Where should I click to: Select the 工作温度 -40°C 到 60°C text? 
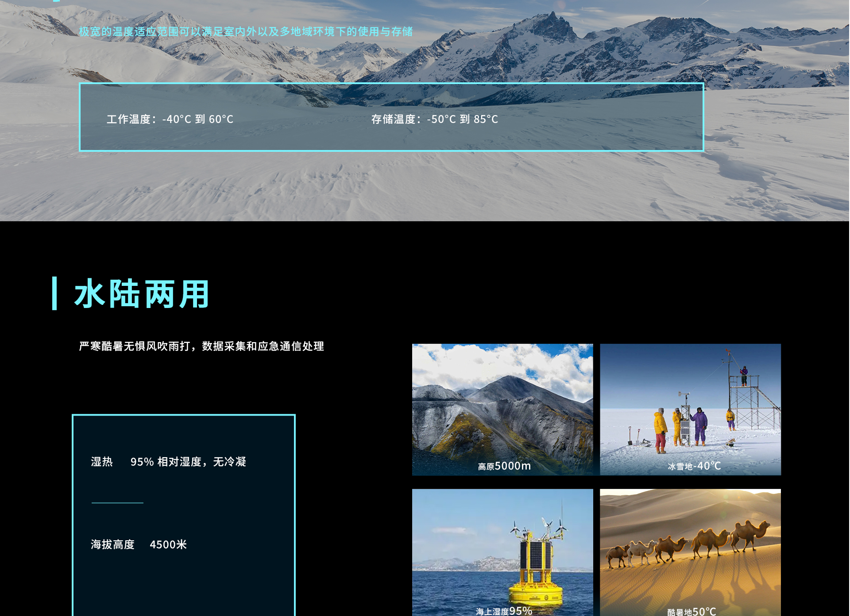tap(170, 119)
